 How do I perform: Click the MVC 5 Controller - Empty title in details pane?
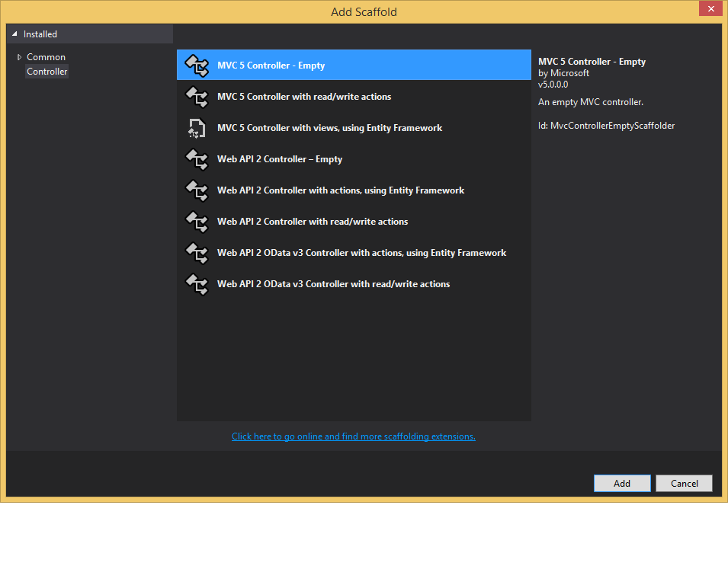click(592, 62)
